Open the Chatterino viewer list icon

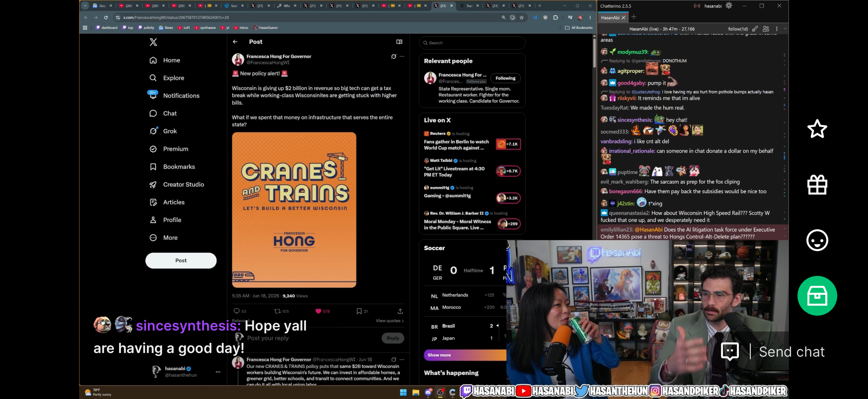point(766,29)
